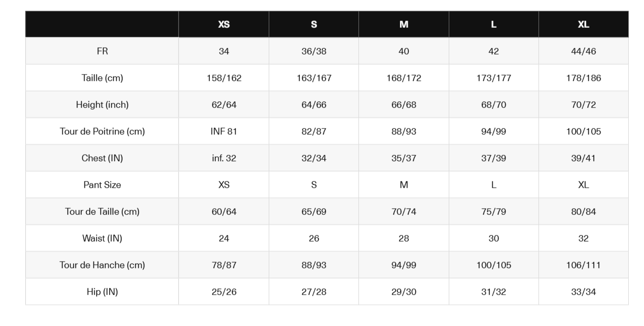644x326 pixels.
Task: Click the Chest (IN) row label
Action: (x=102, y=158)
